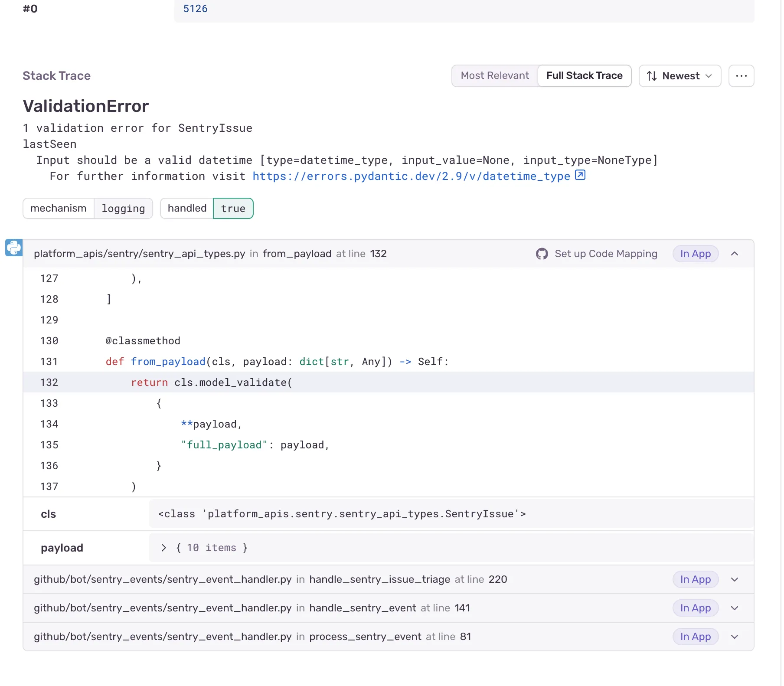
Task: Switch to the Most Relevant view
Action: tap(495, 75)
